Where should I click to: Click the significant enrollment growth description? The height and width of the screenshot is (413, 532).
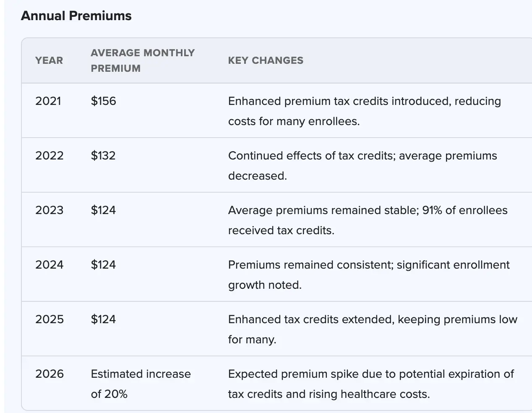tap(368, 274)
